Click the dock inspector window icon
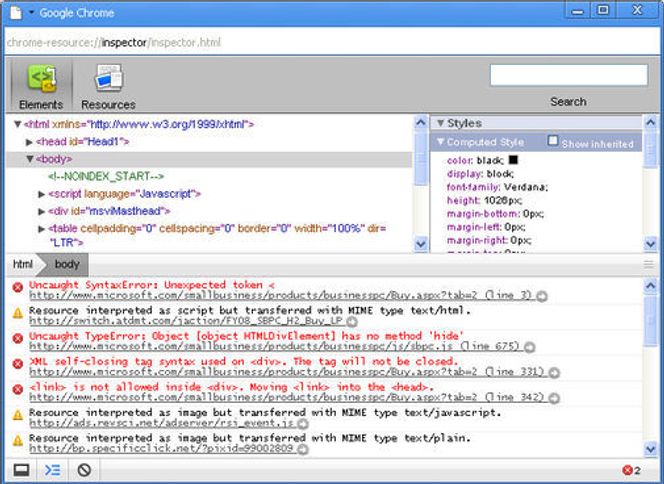 tap(21, 470)
